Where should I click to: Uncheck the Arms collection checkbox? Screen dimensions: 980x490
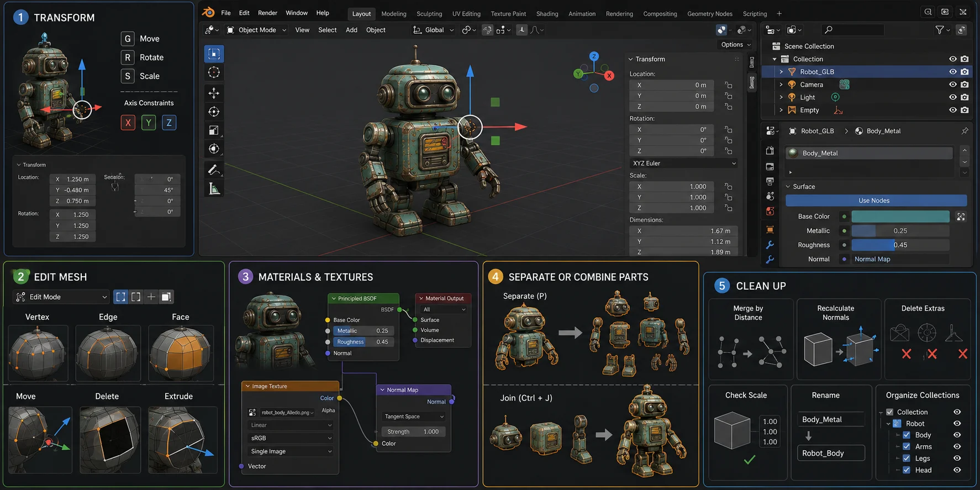pos(907,446)
